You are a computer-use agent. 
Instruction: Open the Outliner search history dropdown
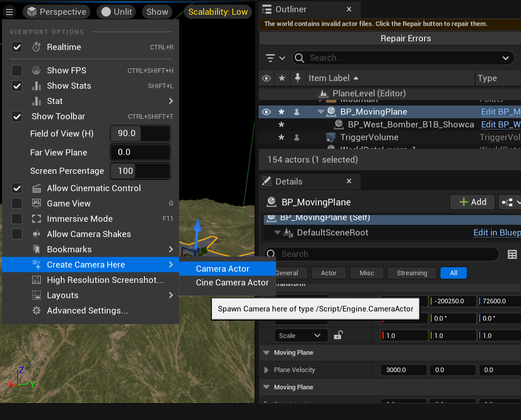click(506, 58)
